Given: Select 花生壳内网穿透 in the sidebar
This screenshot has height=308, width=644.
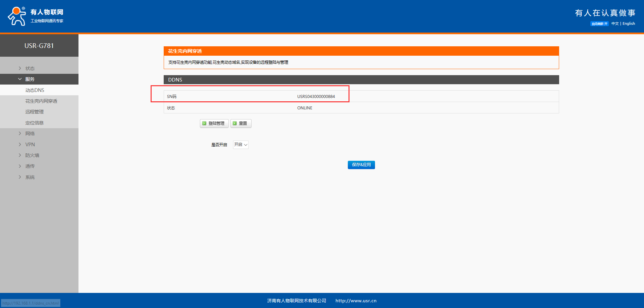Looking at the screenshot, I should [x=41, y=101].
